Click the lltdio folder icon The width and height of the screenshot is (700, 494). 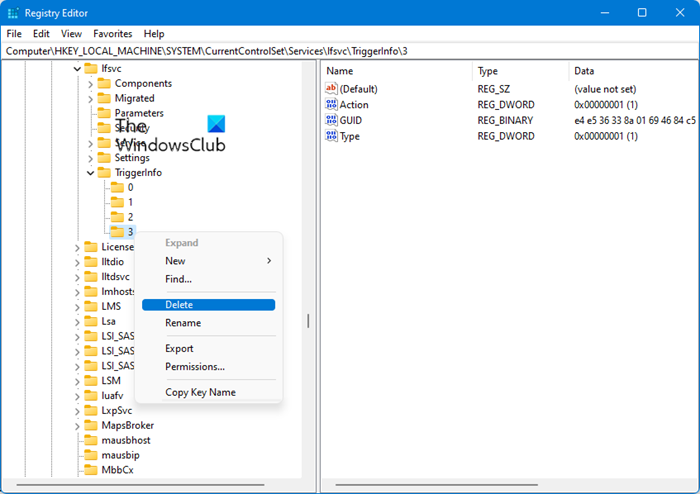click(91, 262)
